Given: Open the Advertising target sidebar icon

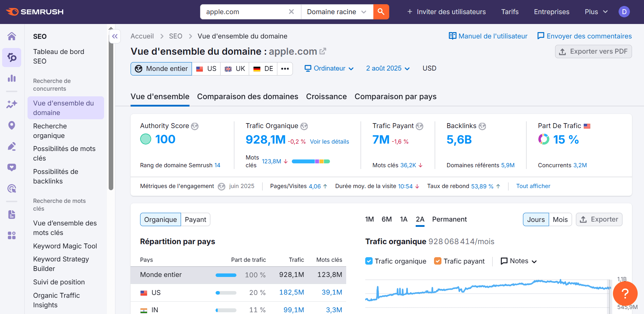Looking at the screenshot, I should 12,188.
